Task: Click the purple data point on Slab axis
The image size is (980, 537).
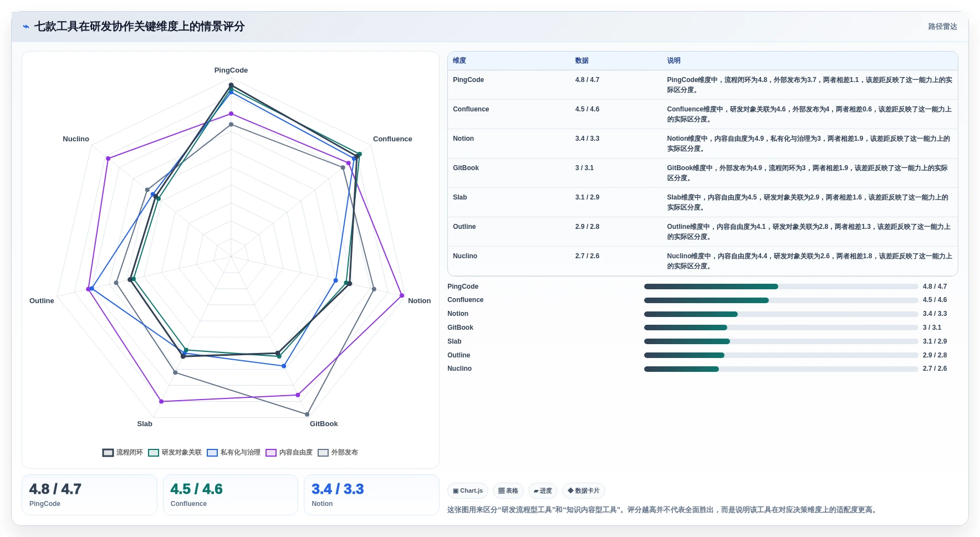Action: point(161,401)
